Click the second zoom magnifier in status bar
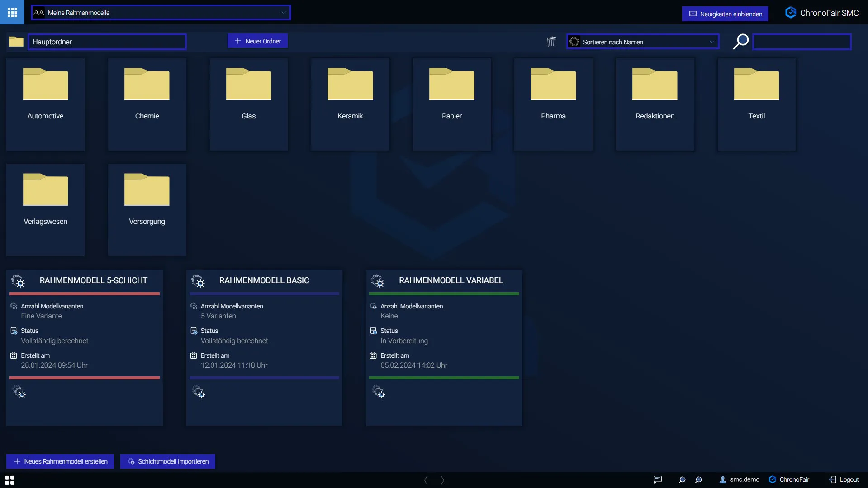 click(698, 479)
